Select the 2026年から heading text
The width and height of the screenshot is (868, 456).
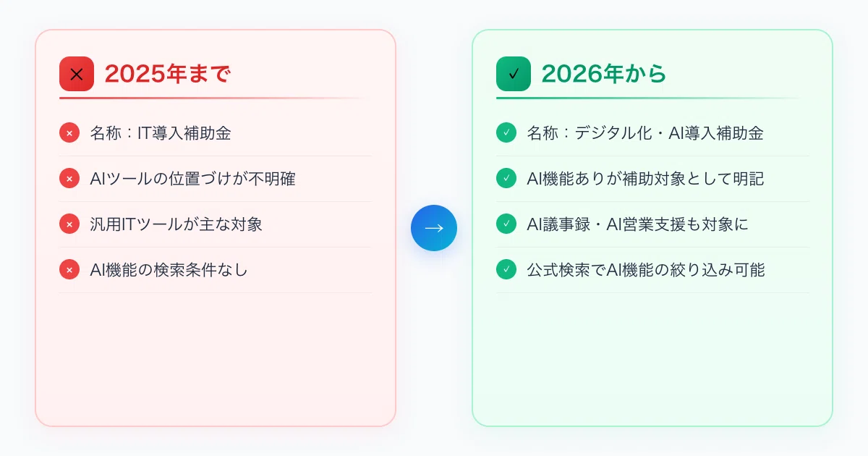[x=604, y=74]
